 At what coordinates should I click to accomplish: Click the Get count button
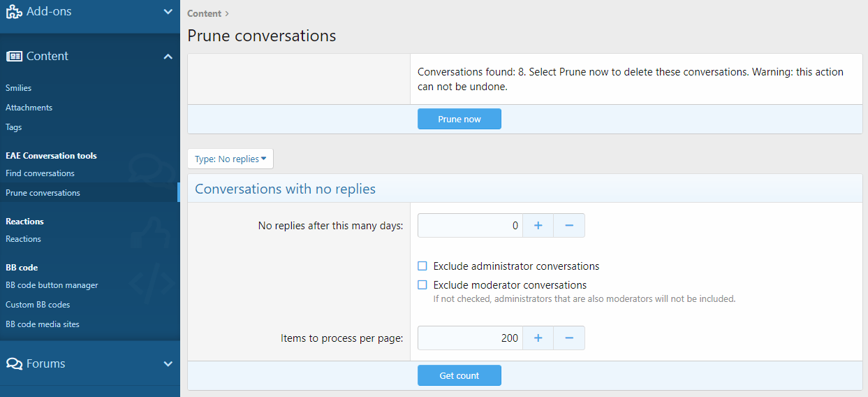pyautogui.click(x=459, y=376)
